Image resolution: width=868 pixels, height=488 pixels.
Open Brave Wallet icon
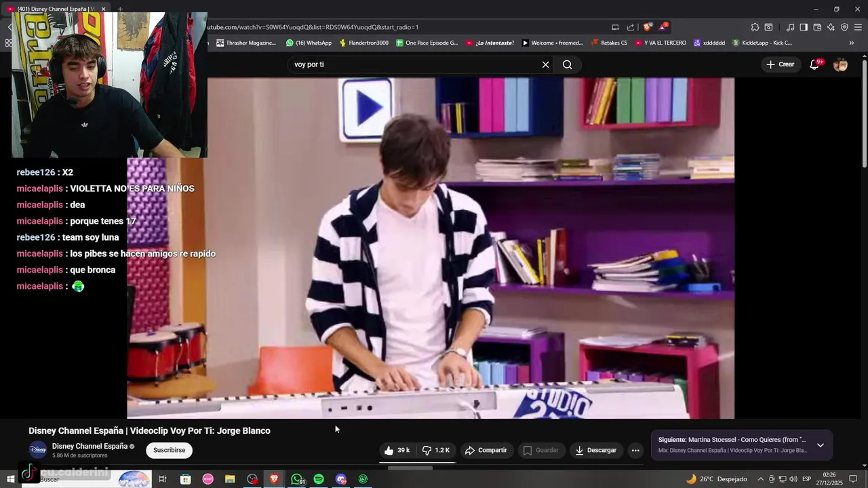[817, 27]
